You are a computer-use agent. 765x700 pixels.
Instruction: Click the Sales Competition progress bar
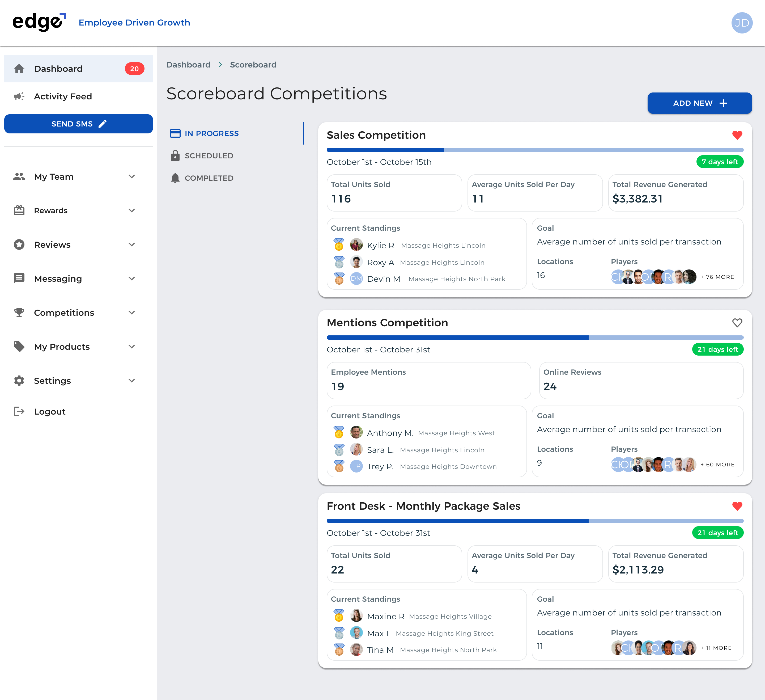click(x=535, y=150)
